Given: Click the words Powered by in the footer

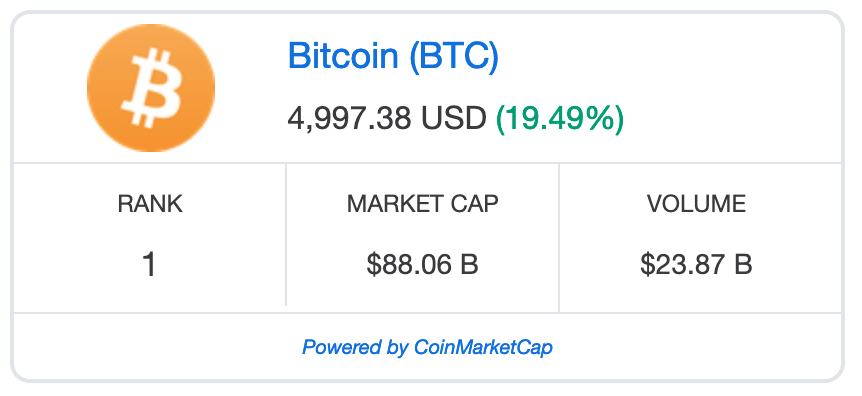Looking at the screenshot, I should (355, 348).
